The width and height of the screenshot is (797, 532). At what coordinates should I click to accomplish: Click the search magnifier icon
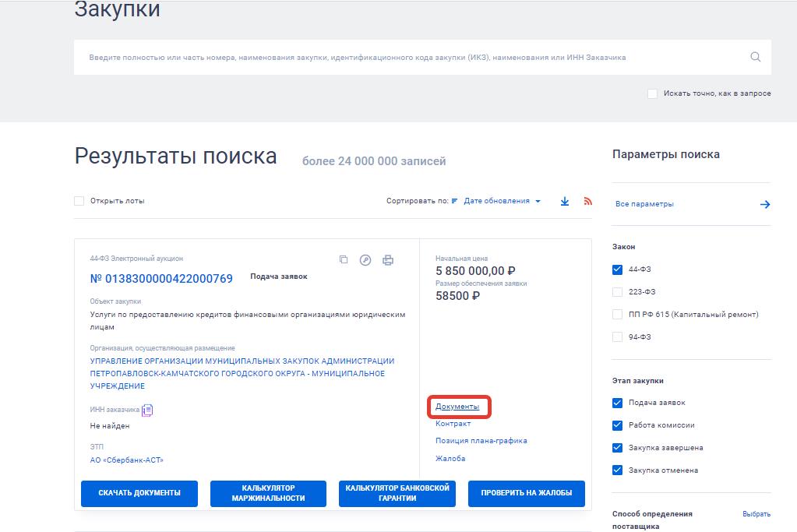click(756, 57)
